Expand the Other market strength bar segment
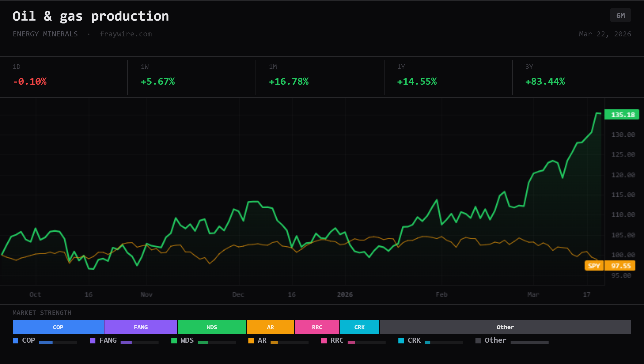This screenshot has width=644, height=364. coord(505,327)
